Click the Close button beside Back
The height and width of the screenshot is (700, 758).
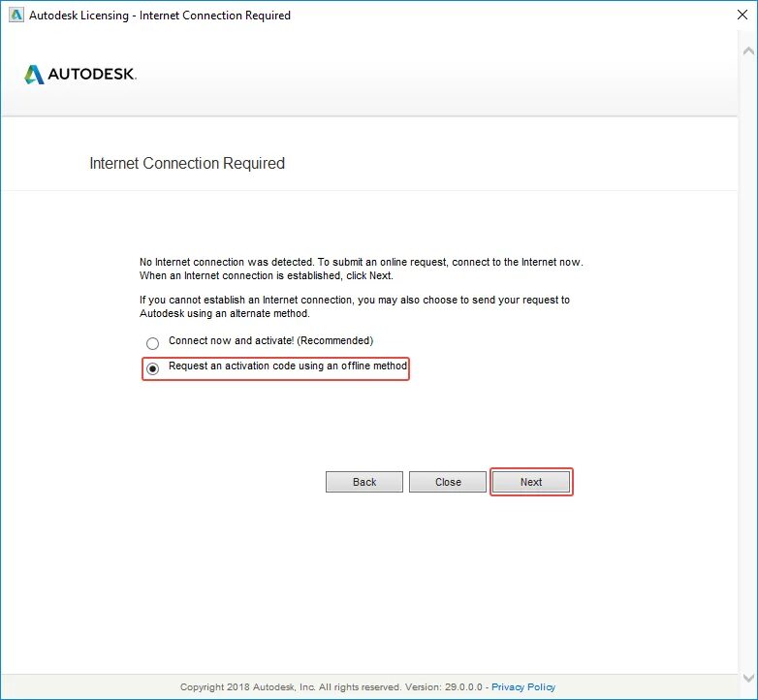click(x=448, y=482)
